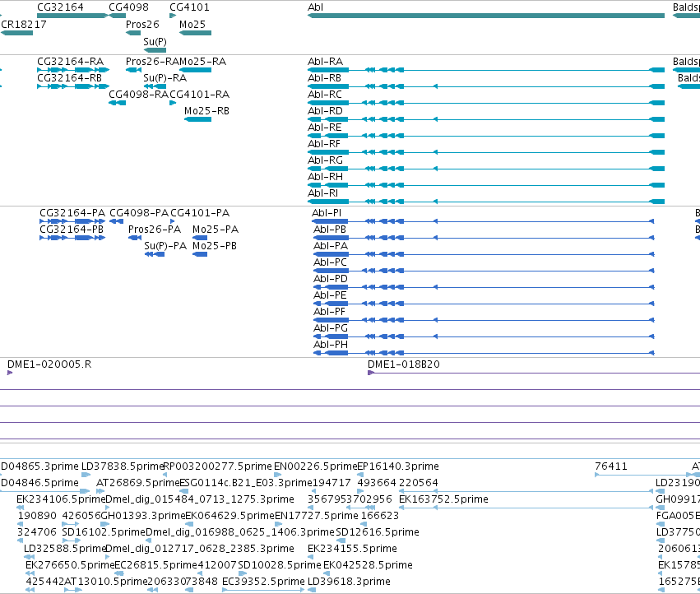Select protein CG32164-PA

pos(72,212)
